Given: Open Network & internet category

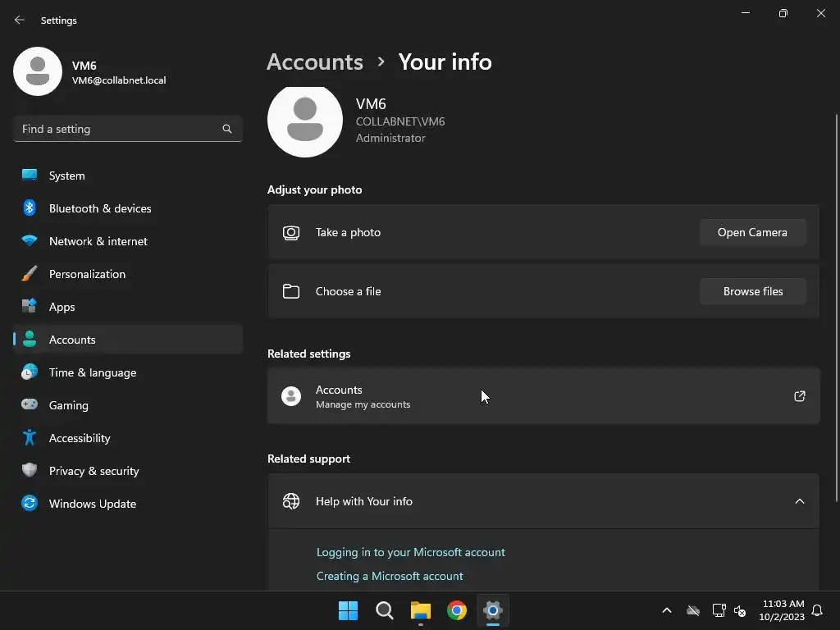Looking at the screenshot, I should click(127, 241).
